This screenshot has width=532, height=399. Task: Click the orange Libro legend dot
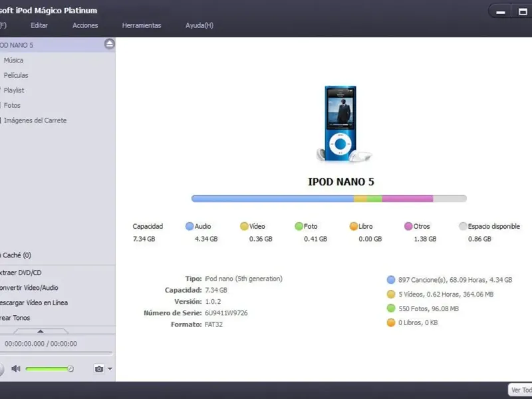click(354, 226)
